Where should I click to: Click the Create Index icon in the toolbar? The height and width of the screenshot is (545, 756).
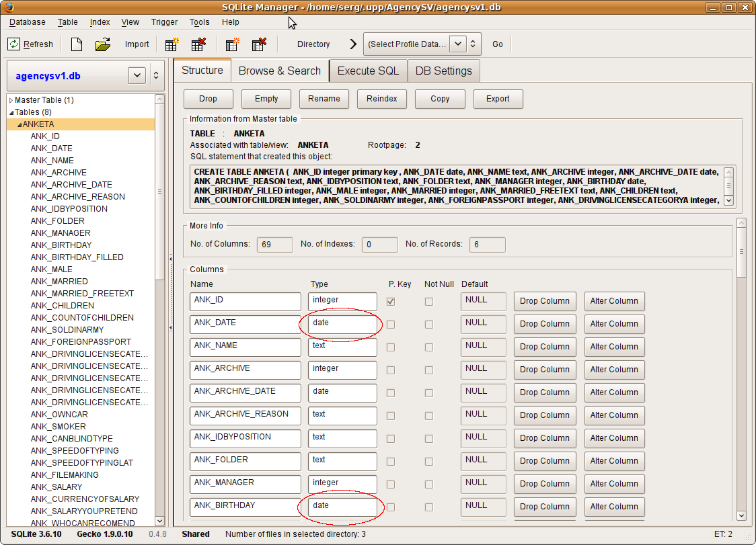pos(232,44)
